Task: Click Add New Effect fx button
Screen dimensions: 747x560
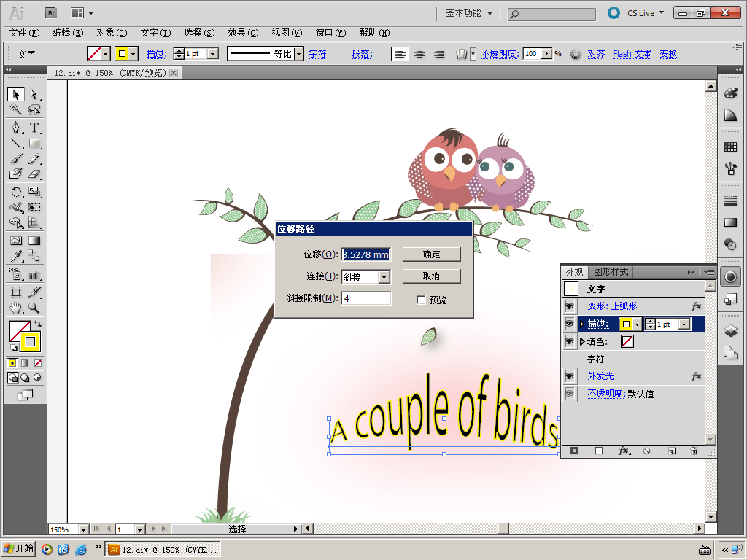Action: click(624, 451)
